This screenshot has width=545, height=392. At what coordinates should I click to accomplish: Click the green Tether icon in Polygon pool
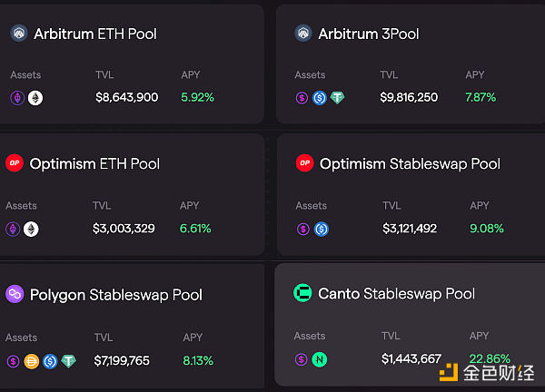click(x=68, y=361)
